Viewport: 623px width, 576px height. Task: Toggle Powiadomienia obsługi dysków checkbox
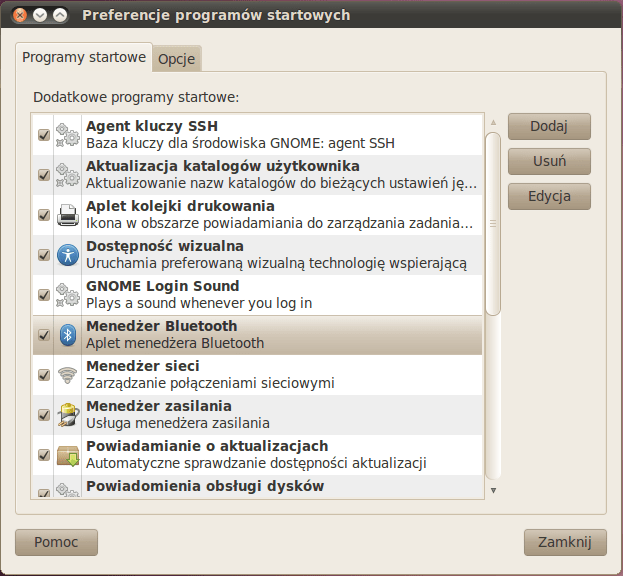(44, 493)
